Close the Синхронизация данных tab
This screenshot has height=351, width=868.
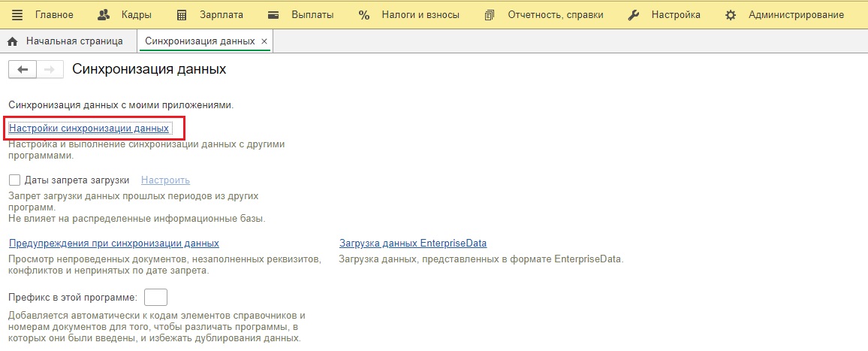(x=264, y=41)
